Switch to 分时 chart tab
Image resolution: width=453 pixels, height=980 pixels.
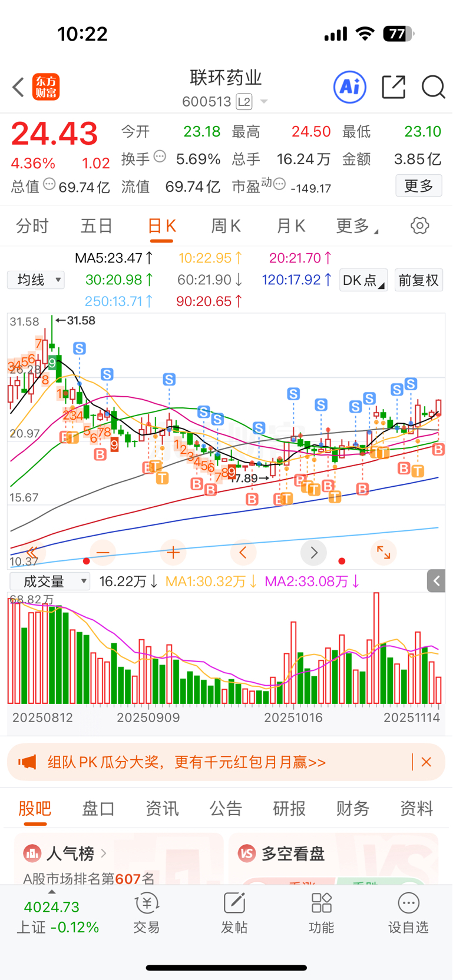point(32,226)
